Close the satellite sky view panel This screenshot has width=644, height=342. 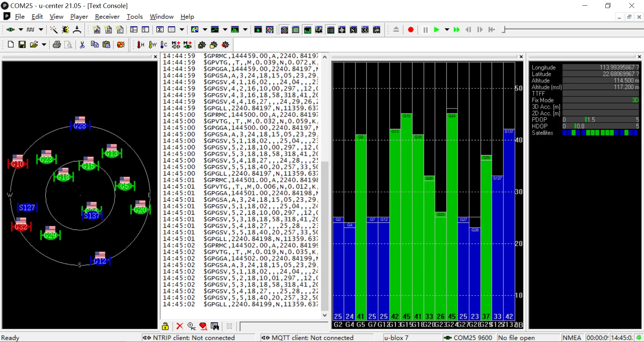point(155,57)
